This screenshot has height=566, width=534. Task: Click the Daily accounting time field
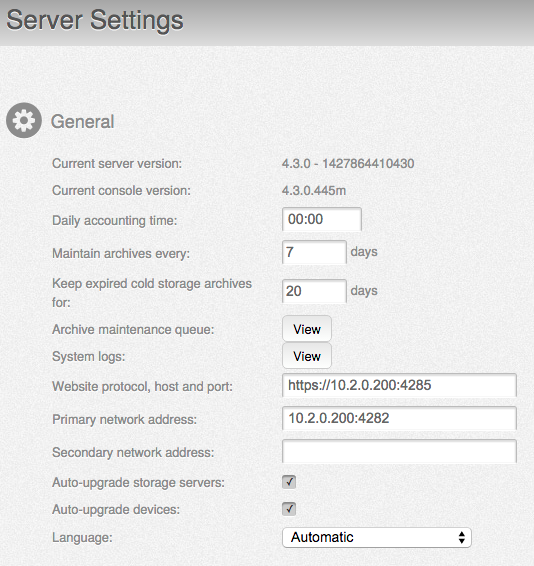coord(322,219)
